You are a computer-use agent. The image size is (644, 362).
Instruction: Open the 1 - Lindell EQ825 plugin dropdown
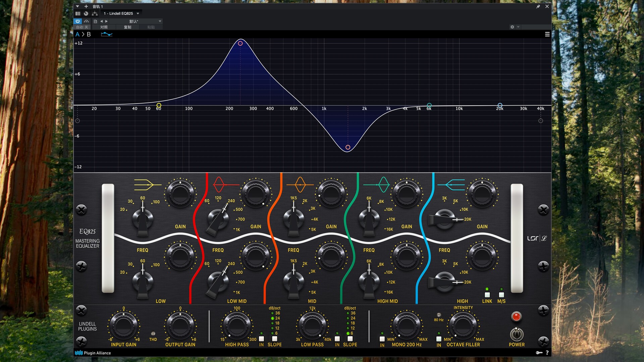[121, 13]
